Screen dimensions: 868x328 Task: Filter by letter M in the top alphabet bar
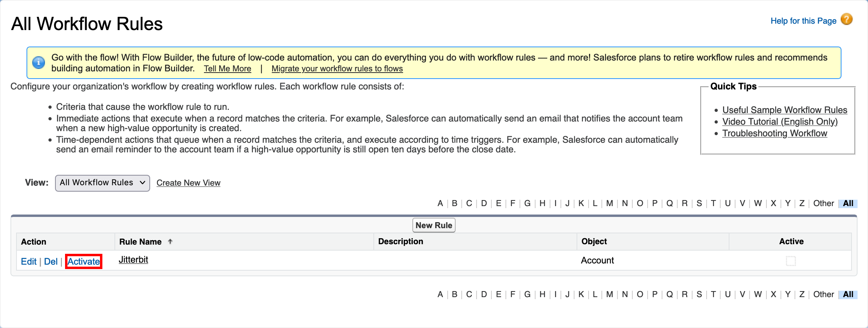[609, 203]
